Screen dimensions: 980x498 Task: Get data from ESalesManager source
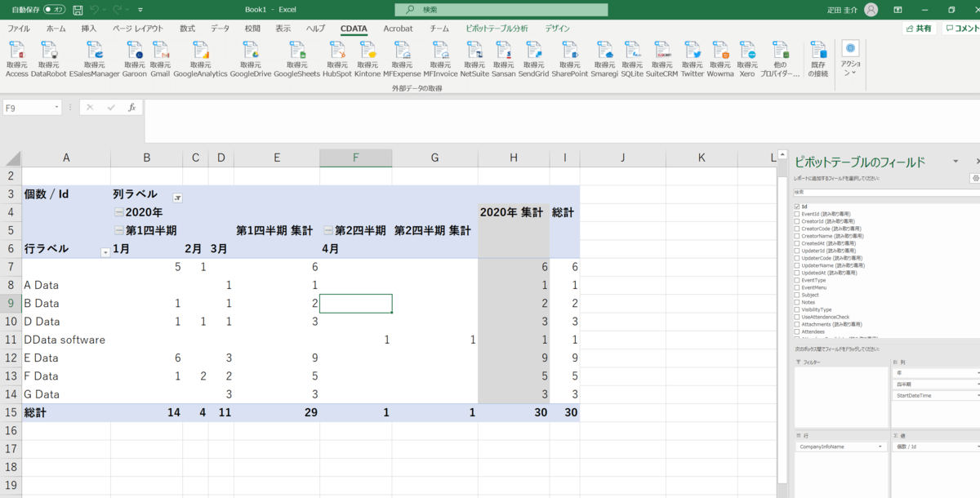[94, 60]
